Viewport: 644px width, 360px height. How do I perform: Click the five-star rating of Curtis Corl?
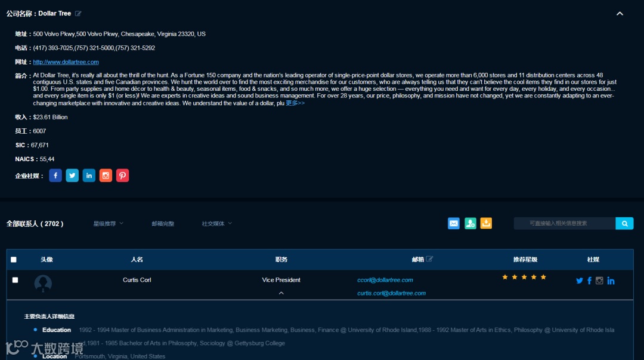coord(524,277)
